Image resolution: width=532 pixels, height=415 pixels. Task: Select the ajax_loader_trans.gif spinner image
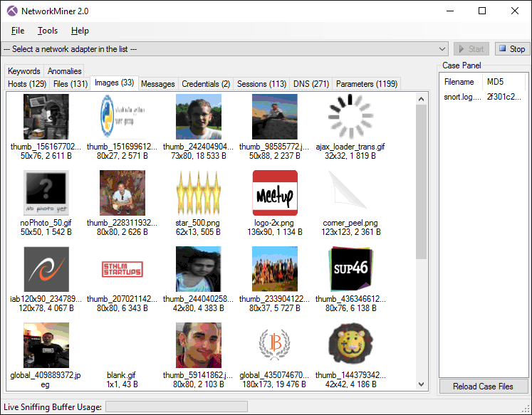pyautogui.click(x=350, y=117)
